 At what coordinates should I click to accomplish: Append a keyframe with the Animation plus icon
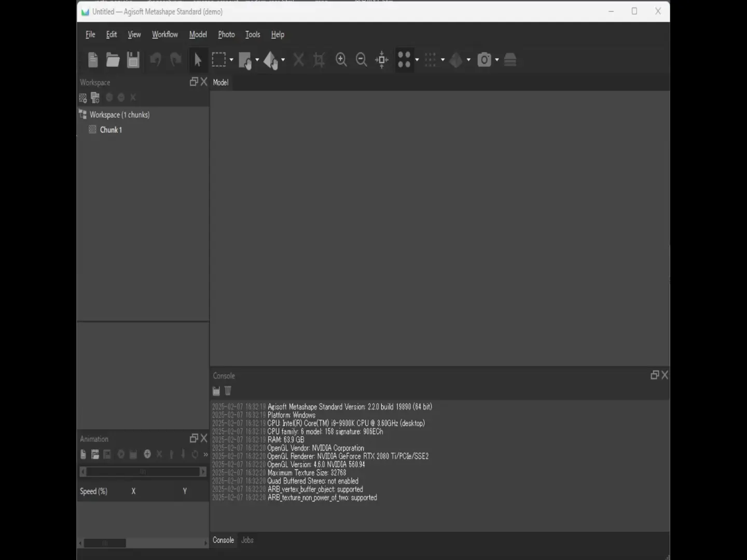click(x=147, y=454)
